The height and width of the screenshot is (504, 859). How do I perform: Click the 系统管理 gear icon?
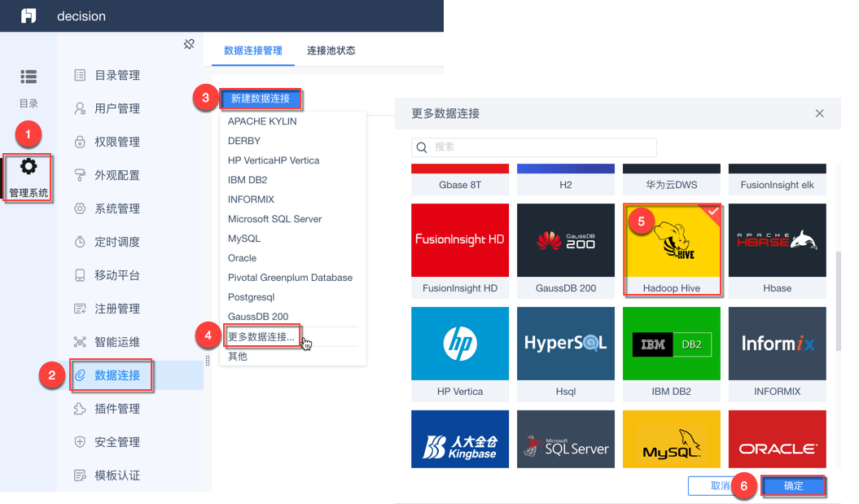[x=80, y=208]
